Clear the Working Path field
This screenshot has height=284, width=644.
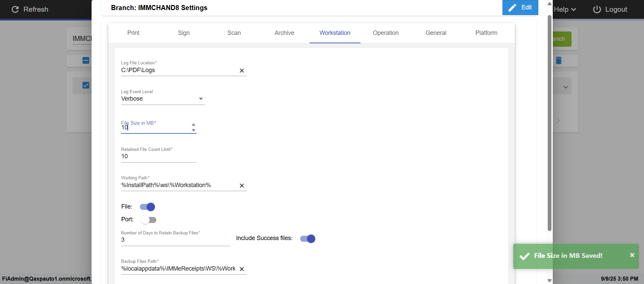[241, 185]
